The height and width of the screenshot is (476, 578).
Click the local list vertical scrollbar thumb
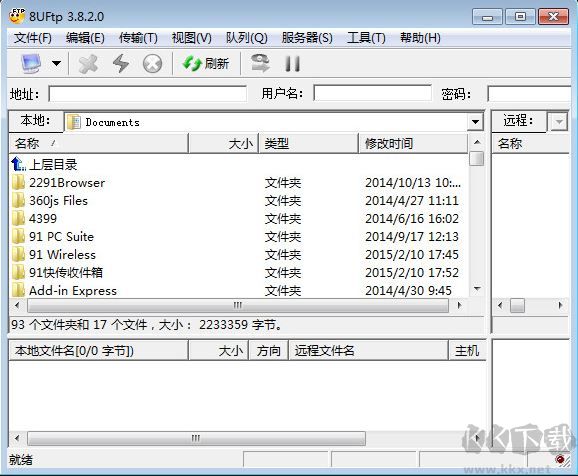[477, 159]
